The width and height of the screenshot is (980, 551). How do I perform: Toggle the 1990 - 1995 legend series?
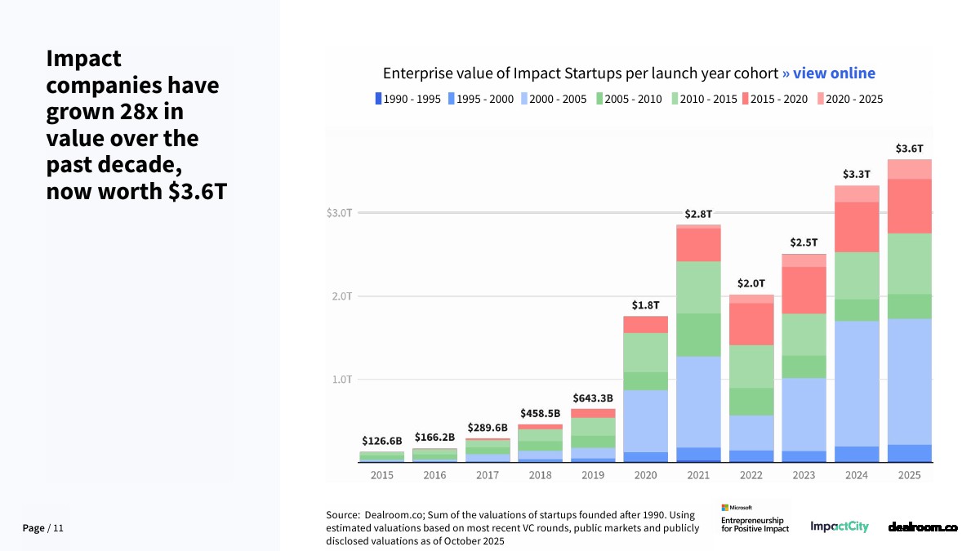[408, 99]
